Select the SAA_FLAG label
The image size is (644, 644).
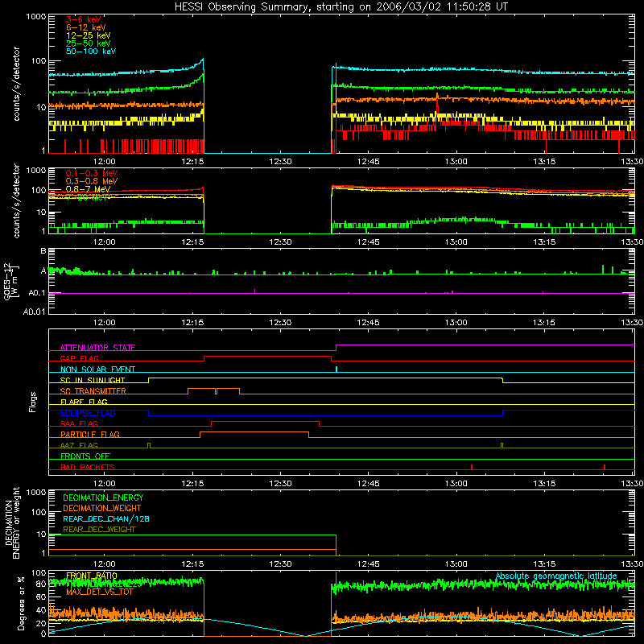click(79, 423)
